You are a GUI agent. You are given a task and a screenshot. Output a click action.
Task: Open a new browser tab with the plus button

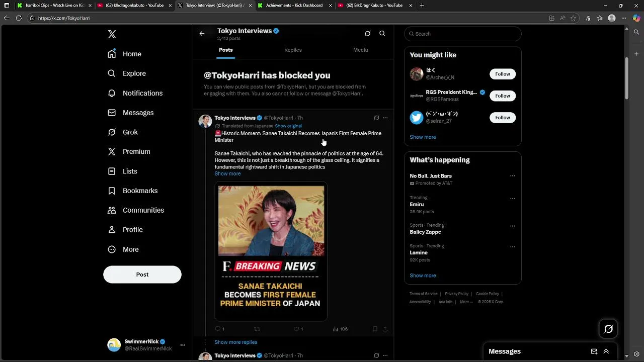tap(422, 6)
